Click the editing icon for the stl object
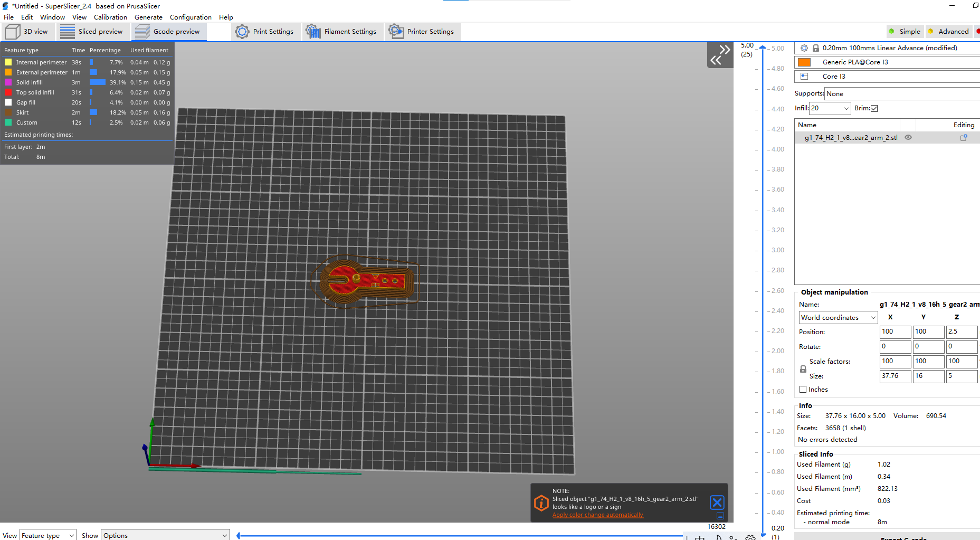980x540 pixels. coord(964,137)
